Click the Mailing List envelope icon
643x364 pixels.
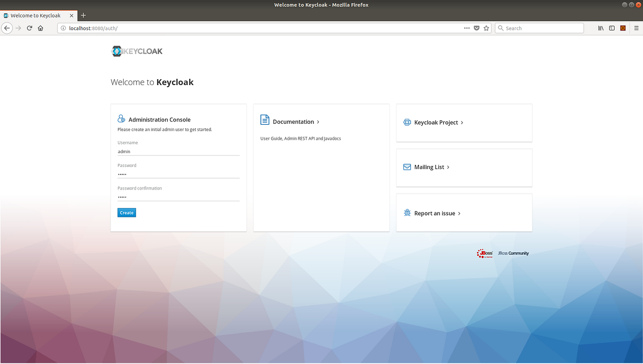pos(407,167)
